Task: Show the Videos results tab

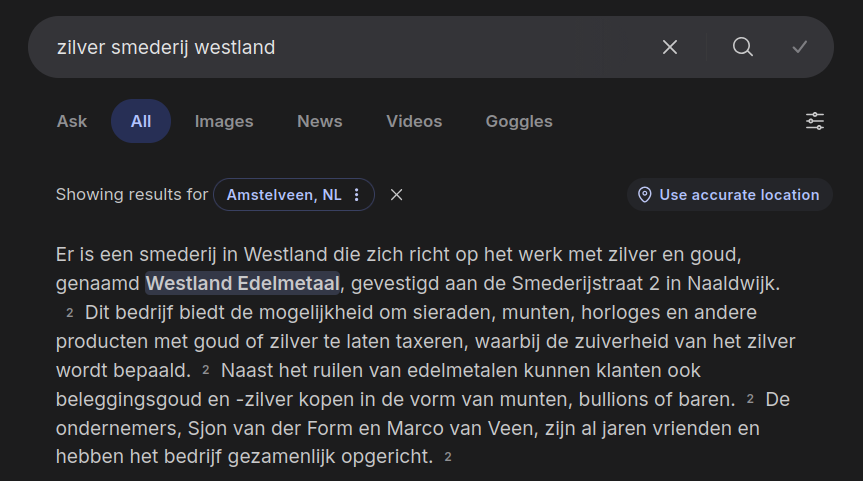Action: (414, 121)
